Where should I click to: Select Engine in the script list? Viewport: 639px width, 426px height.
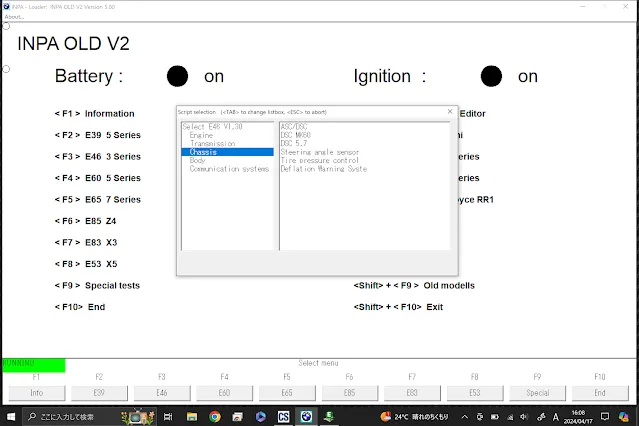click(201, 135)
